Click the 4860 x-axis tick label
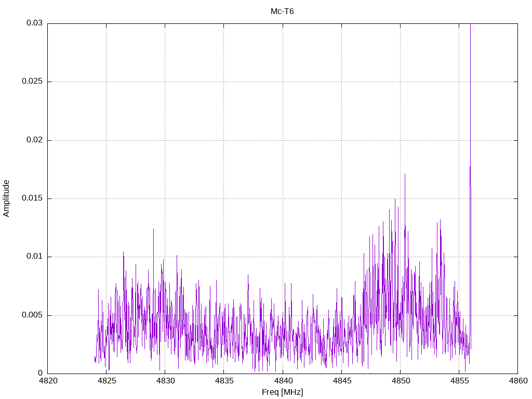The height and width of the screenshot is (399, 532). (x=518, y=381)
